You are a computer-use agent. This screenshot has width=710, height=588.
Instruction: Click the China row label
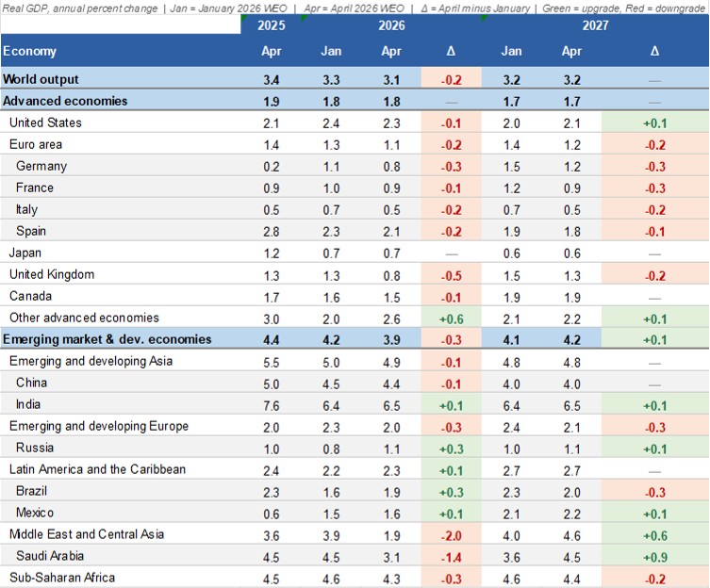click(x=32, y=383)
